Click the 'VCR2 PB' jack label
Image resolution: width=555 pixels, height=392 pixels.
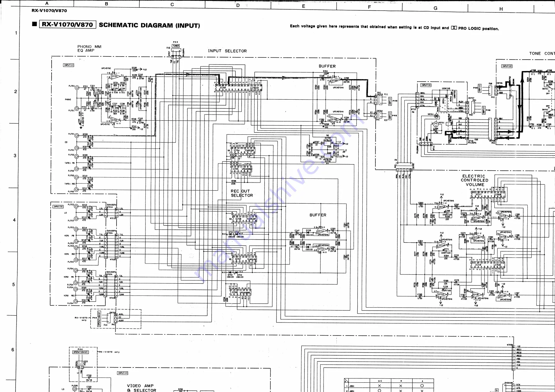tap(69, 277)
